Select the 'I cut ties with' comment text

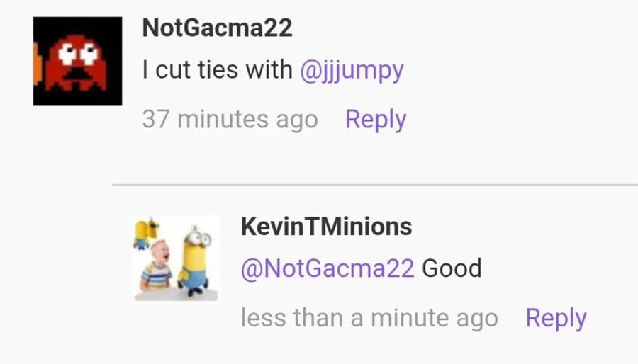coord(218,69)
